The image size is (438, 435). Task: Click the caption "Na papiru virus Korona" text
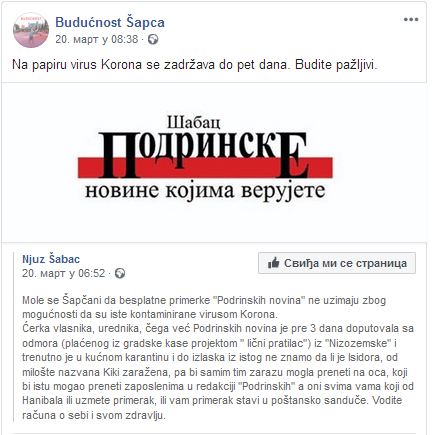point(77,64)
